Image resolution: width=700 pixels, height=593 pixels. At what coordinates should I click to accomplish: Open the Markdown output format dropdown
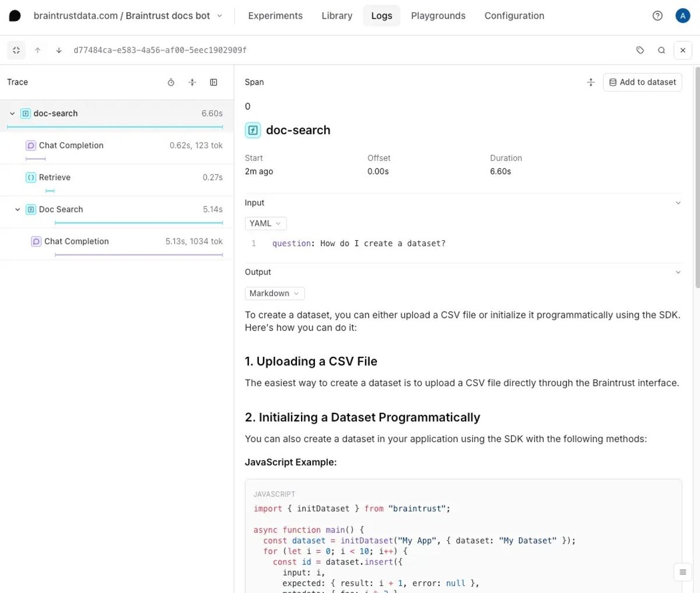(x=274, y=293)
